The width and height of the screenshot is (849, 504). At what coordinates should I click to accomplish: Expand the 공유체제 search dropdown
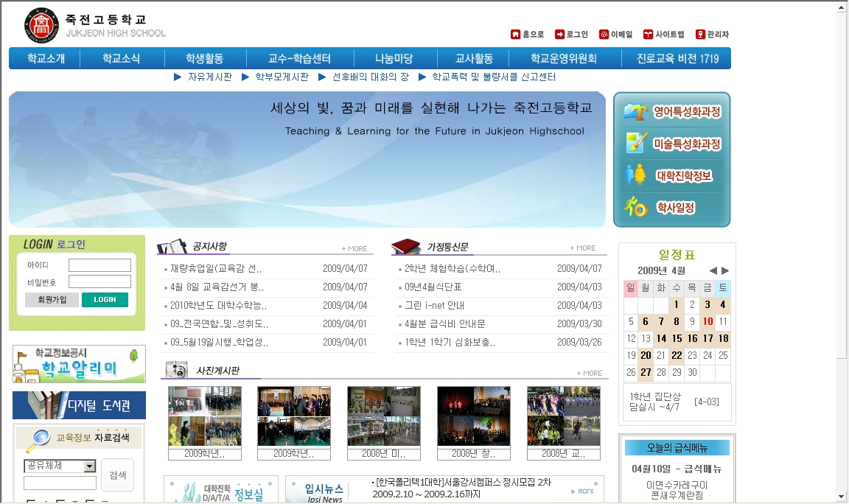pos(90,466)
